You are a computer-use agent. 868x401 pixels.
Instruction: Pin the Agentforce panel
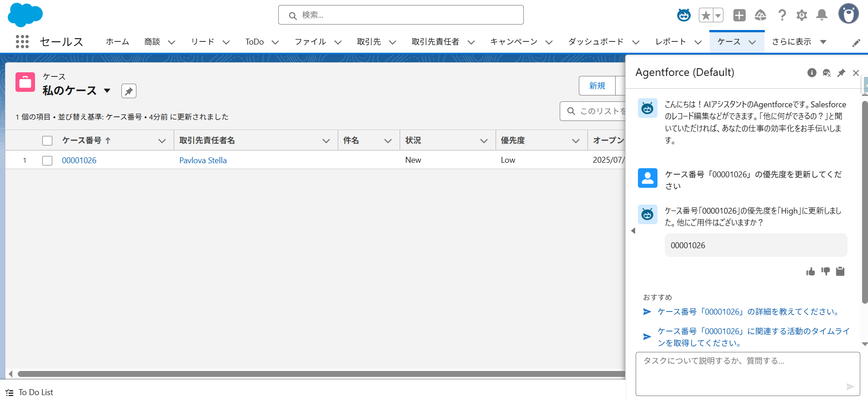841,73
